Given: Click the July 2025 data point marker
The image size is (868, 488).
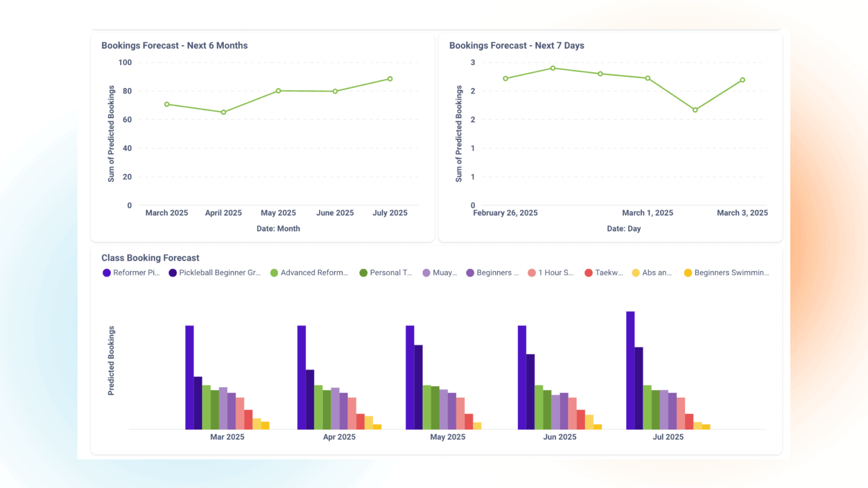Looking at the screenshot, I should pos(390,79).
